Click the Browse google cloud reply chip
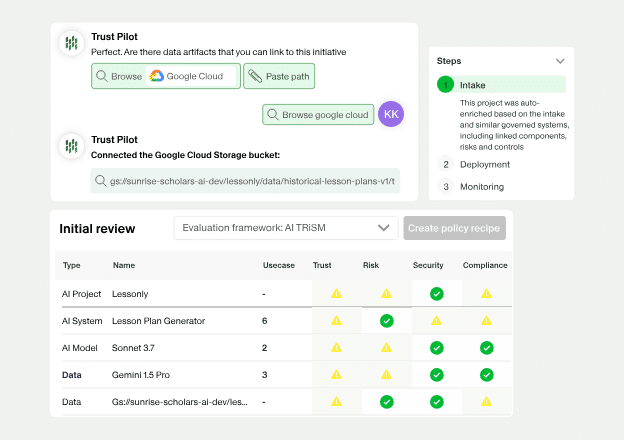This screenshot has height=440, width=624. 318,115
